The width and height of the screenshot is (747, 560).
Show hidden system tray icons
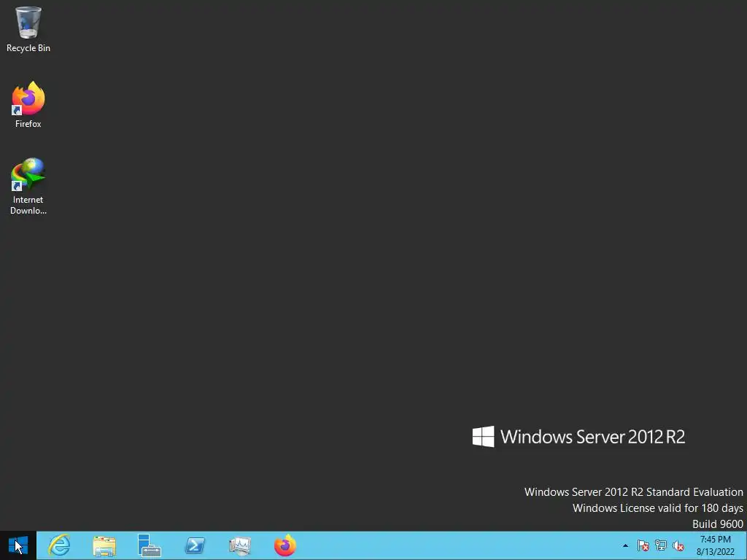click(x=625, y=545)
